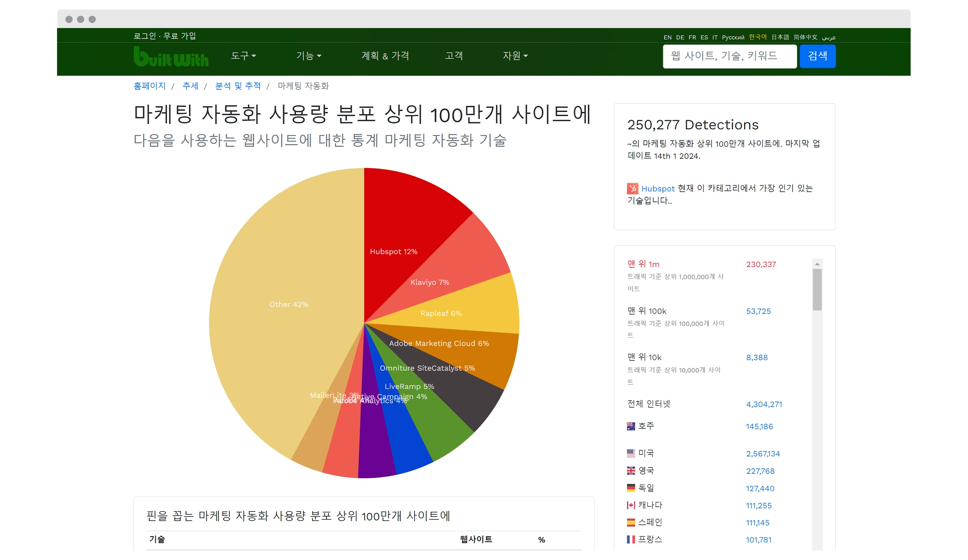
Task: Select the 맨 위 1m filter
Action: [643, 264]
